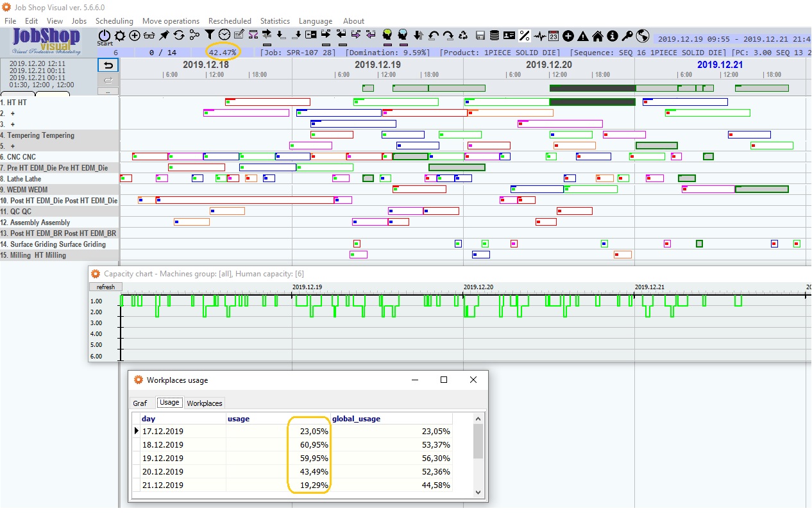Click the database stack icon
Screen dimensions: 812x522
494,35
